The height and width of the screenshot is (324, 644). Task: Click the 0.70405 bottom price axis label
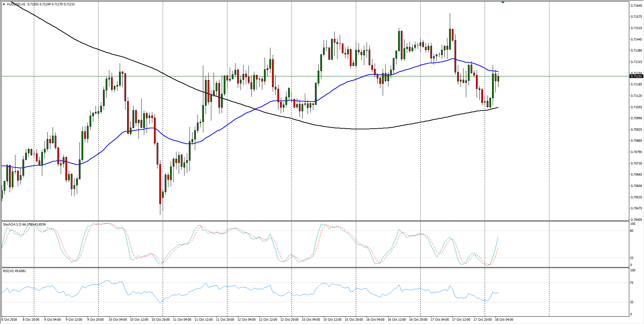pos(636,220)
